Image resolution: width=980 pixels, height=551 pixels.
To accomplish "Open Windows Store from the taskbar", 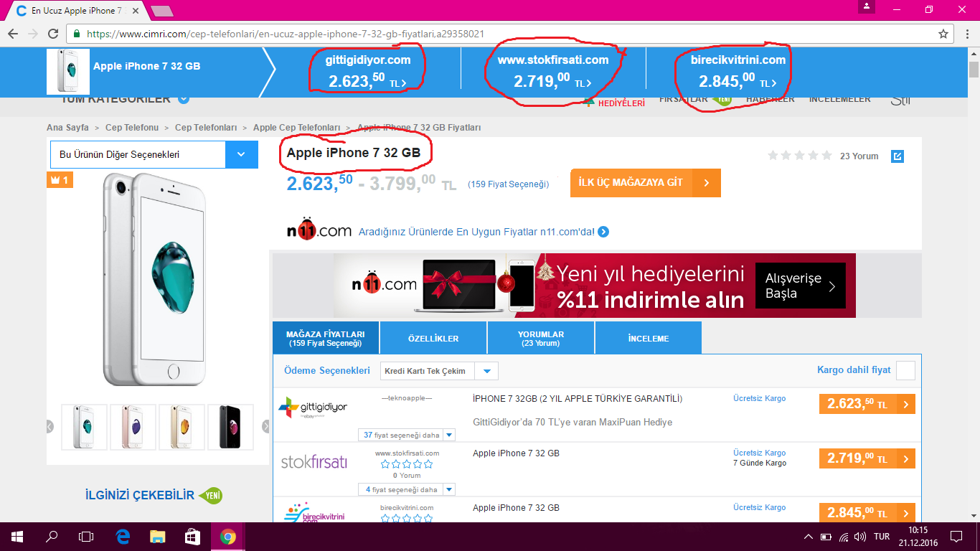I will 192,537.
